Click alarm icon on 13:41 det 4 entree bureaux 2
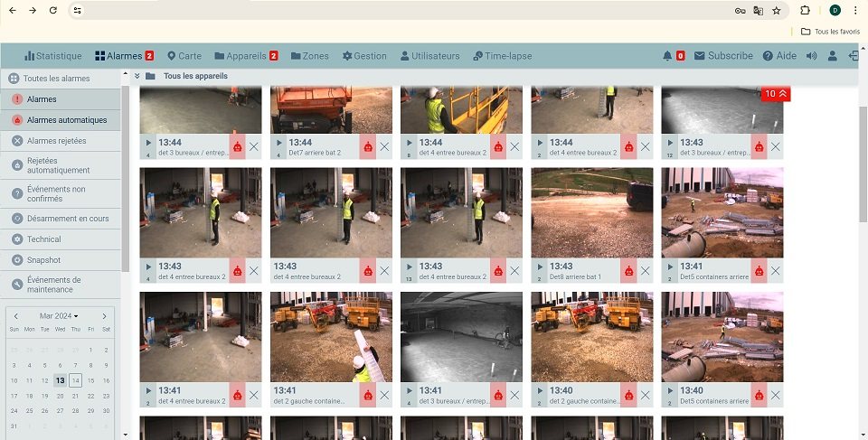868x440 pixels. pyautogui.click(x=237, y=395)
